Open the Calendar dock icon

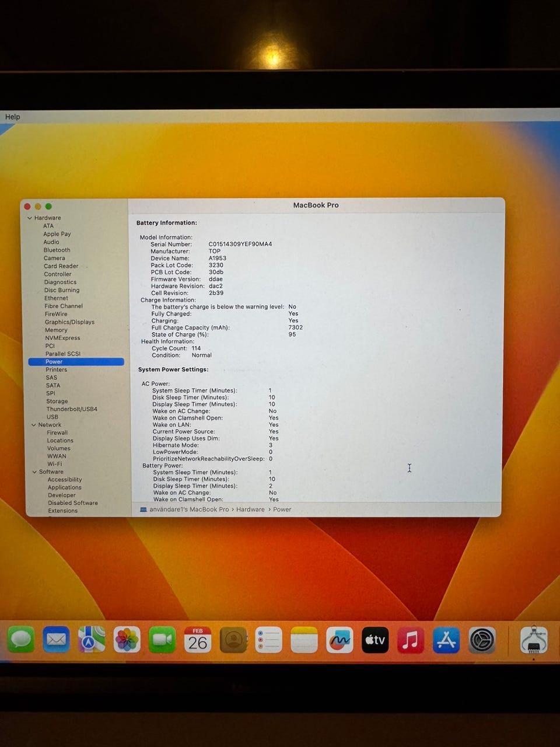coord(198,640)
